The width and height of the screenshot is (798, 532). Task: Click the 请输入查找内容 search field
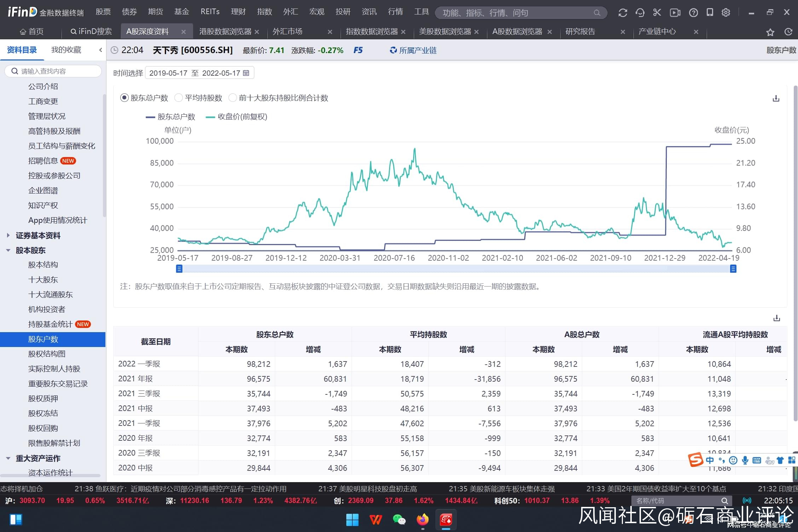point(53,71)
